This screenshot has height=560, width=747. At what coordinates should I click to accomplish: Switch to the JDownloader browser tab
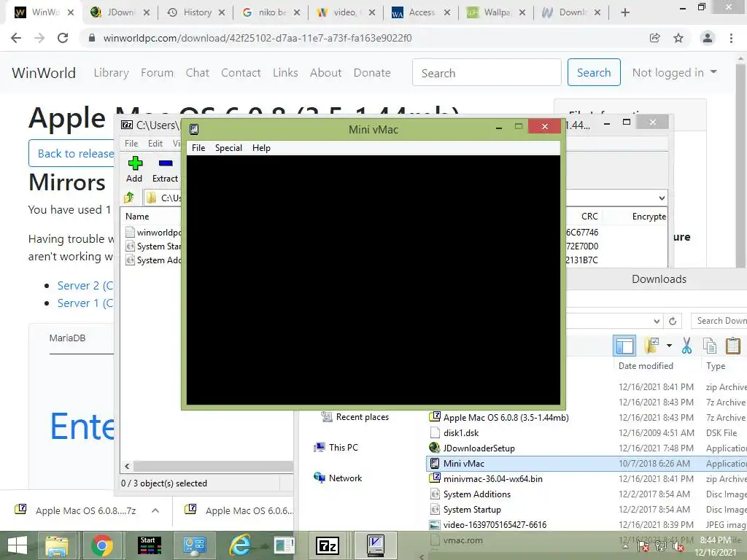[x=120, y=12]
